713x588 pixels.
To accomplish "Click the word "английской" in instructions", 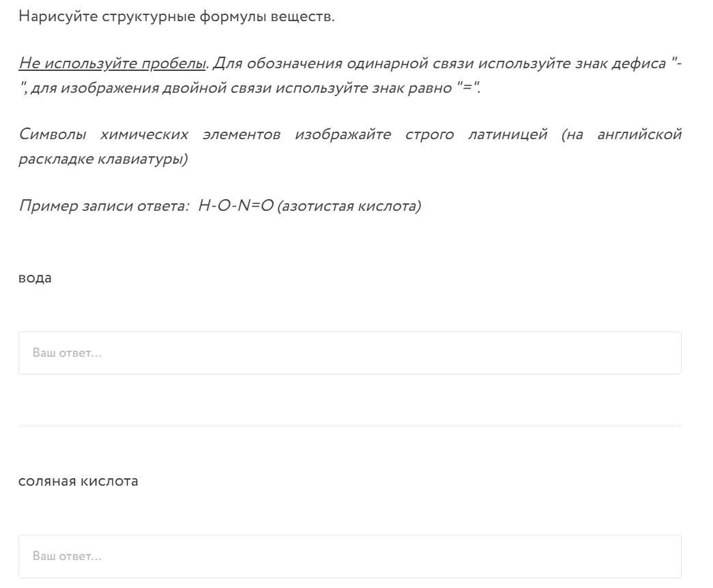I will (x=639, y=134).
